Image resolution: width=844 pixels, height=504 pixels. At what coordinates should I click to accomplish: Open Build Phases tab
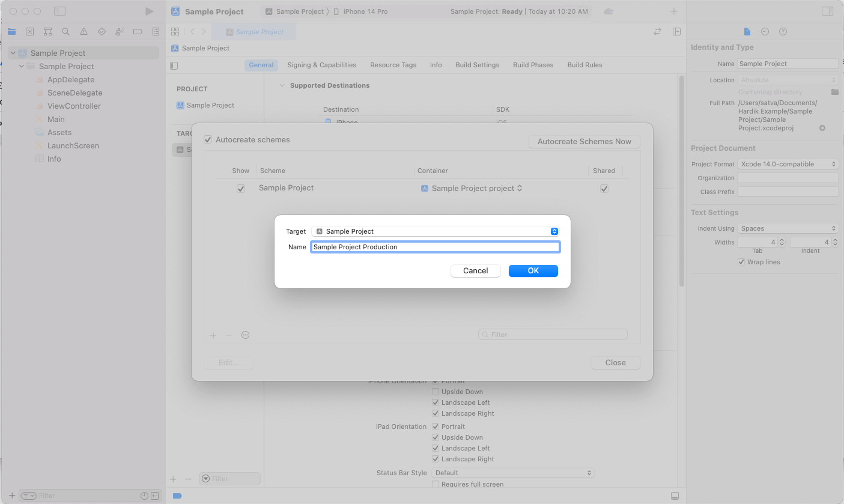533,65
